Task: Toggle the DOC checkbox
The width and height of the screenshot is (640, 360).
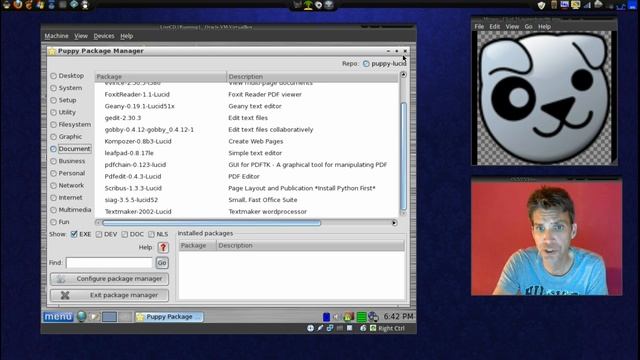Action: tap(124, 234)
